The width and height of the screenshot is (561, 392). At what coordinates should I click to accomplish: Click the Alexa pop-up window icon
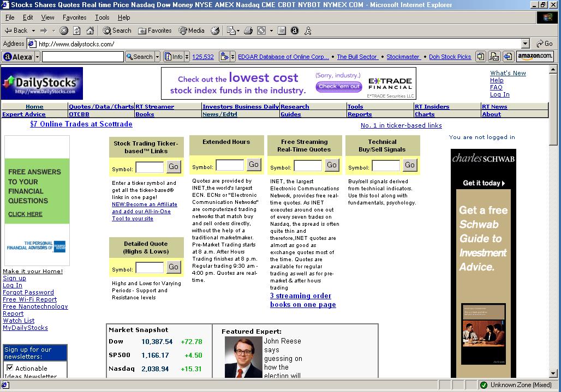[481, 57]
